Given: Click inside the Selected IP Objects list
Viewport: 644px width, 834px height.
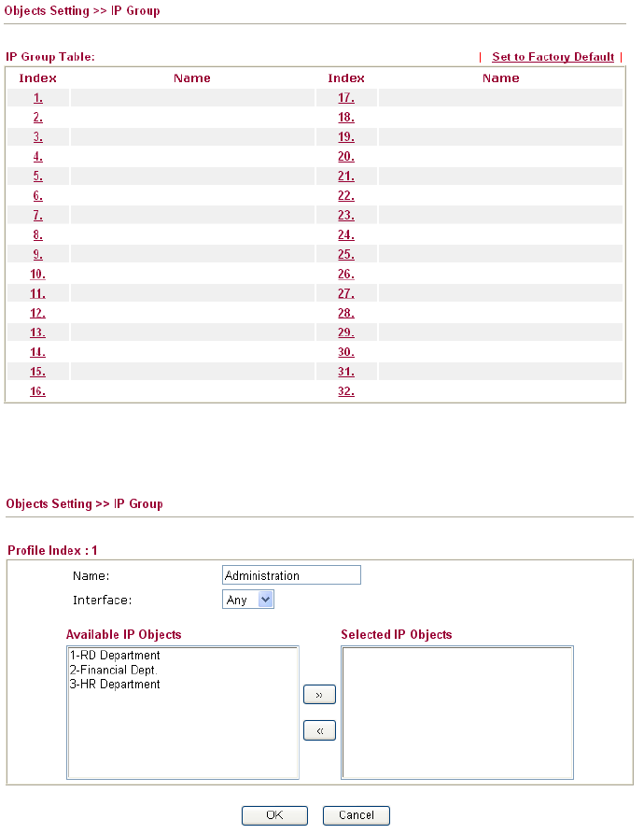Looking at the screenshot, I should [457, 712].
